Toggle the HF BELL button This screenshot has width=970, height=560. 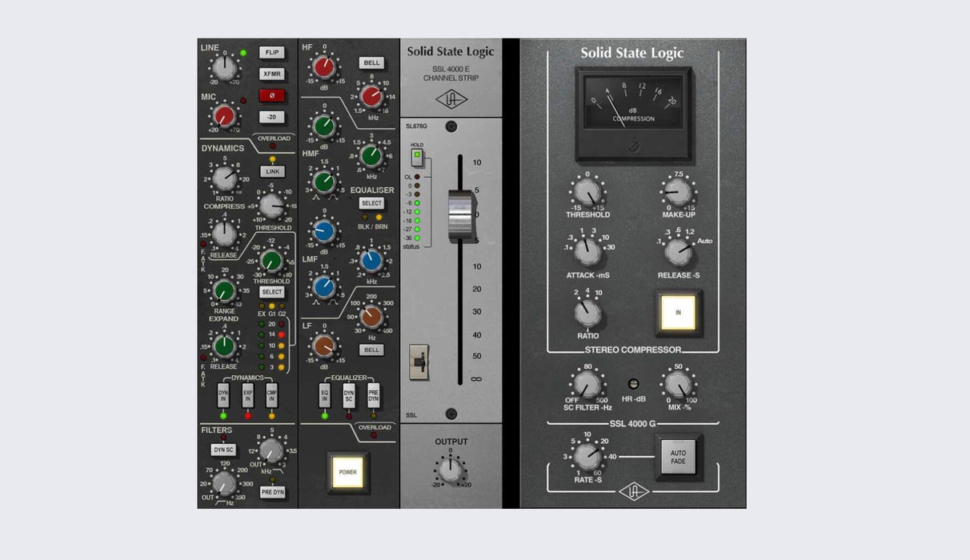pos(372,63)
